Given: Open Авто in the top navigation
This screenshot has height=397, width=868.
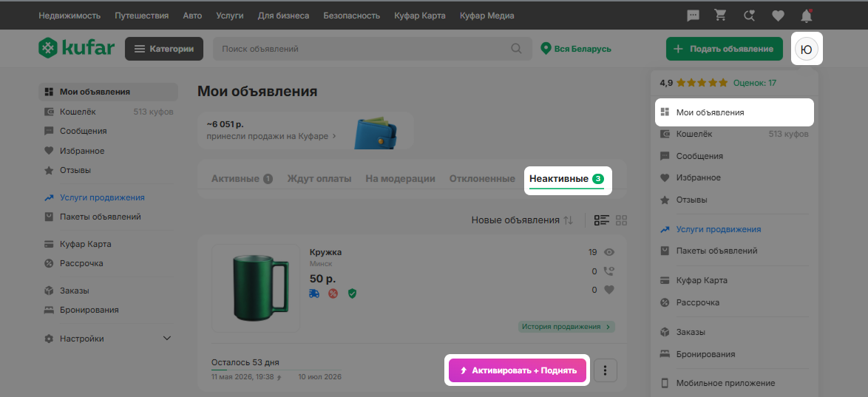Looking at the screenshot, I should 193,16.
